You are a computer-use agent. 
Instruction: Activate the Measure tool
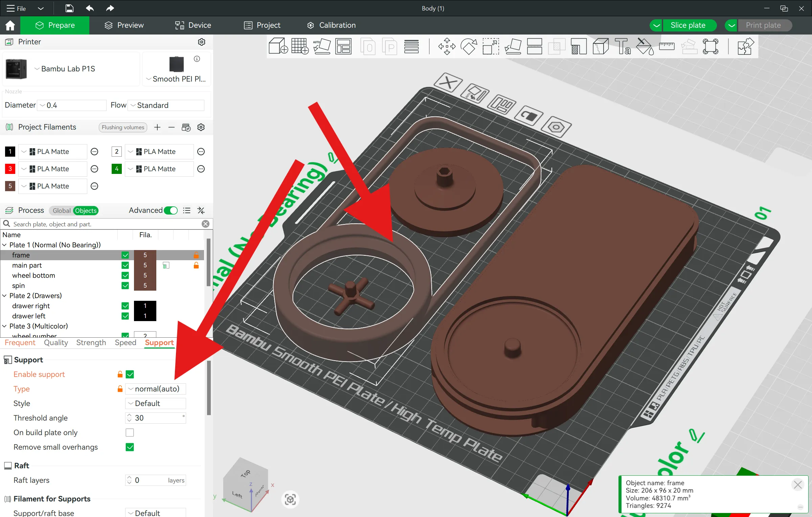[667, 46]
